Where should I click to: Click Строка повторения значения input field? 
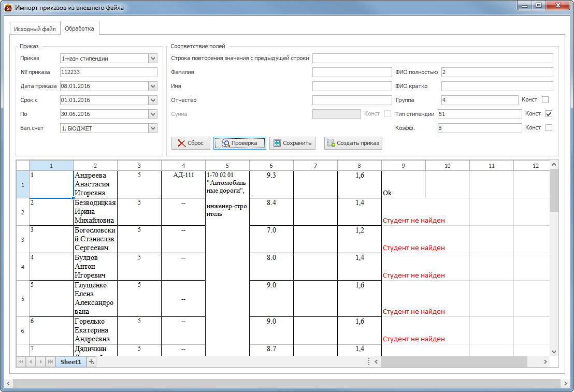tap(433, 58)
